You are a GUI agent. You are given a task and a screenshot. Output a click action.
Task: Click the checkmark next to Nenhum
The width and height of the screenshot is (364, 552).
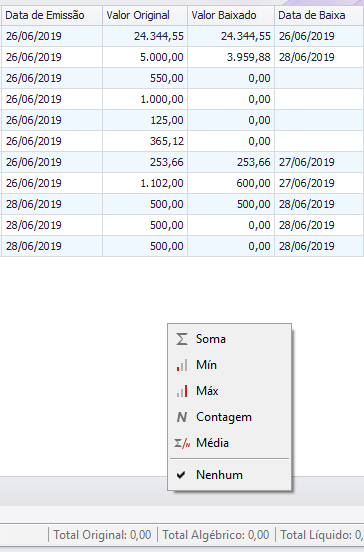181,475
